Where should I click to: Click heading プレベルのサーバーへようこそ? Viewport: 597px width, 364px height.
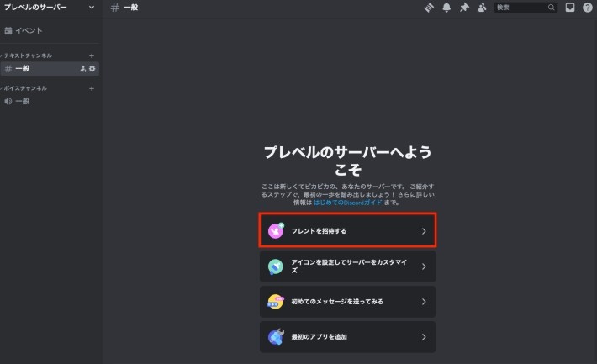point(347,161)
